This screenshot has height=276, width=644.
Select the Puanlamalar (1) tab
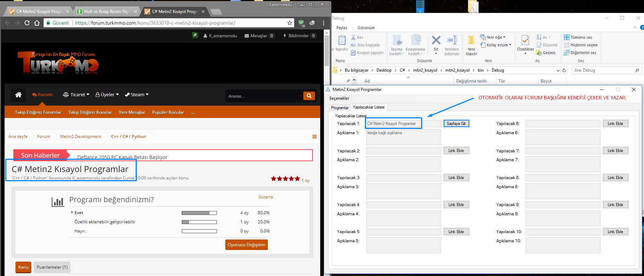pos(52,267)
